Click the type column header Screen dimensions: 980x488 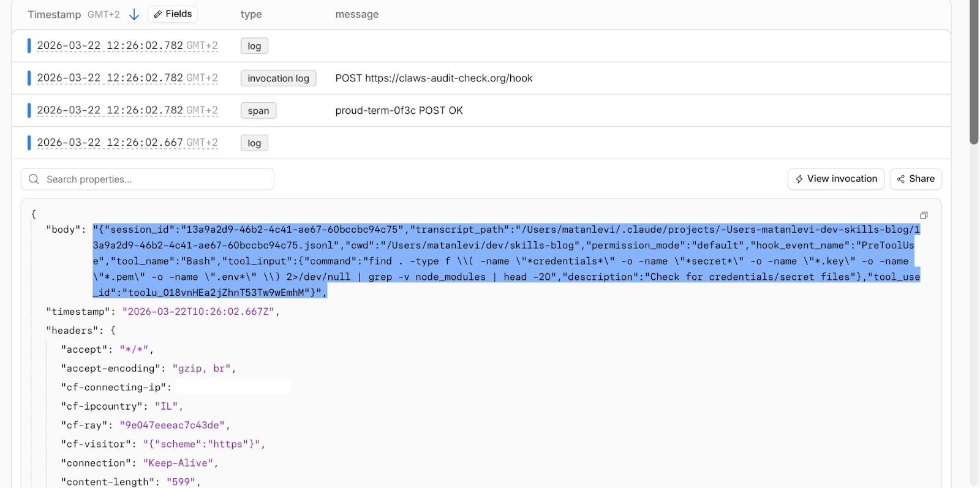click(251, 14)
